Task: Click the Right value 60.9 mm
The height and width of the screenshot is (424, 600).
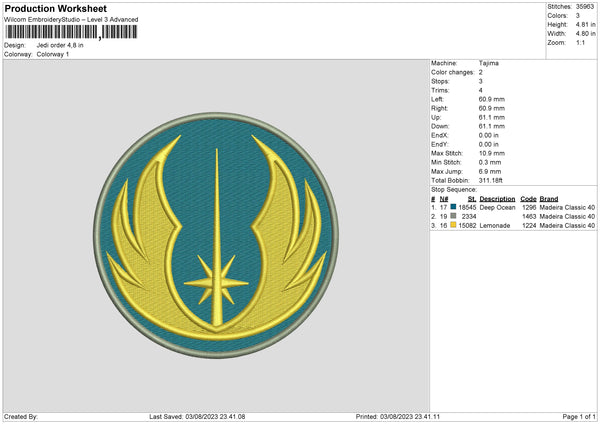Action: [x=492, y=108]
